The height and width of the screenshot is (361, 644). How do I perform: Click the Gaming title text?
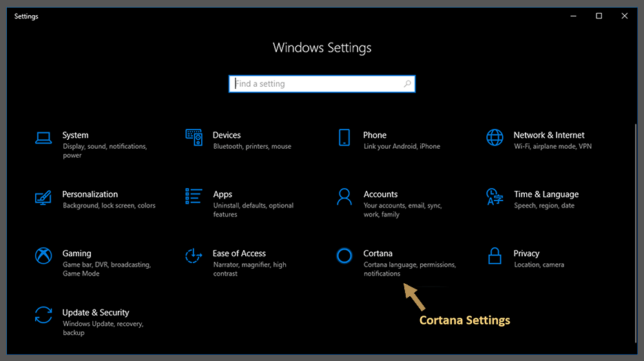pos(77,254)
